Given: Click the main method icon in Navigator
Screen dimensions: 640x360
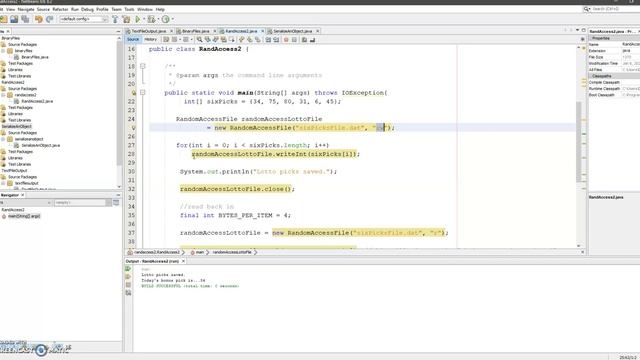Looking at the screenshot, I should [4, 216].
